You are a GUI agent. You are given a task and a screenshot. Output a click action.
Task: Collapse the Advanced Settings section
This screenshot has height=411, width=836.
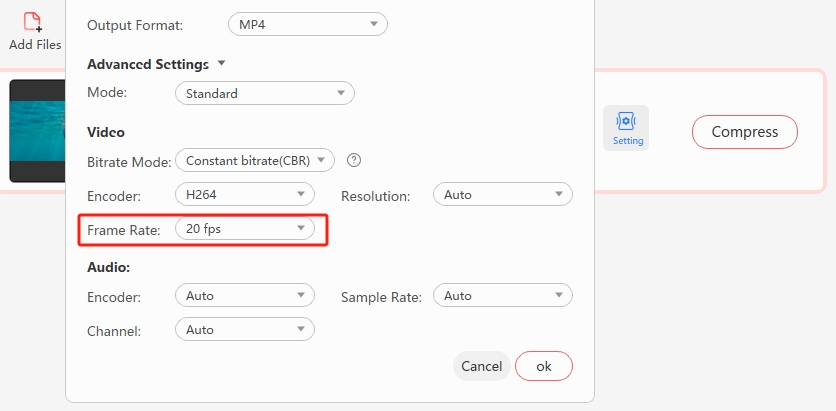[x=222, y=63]
